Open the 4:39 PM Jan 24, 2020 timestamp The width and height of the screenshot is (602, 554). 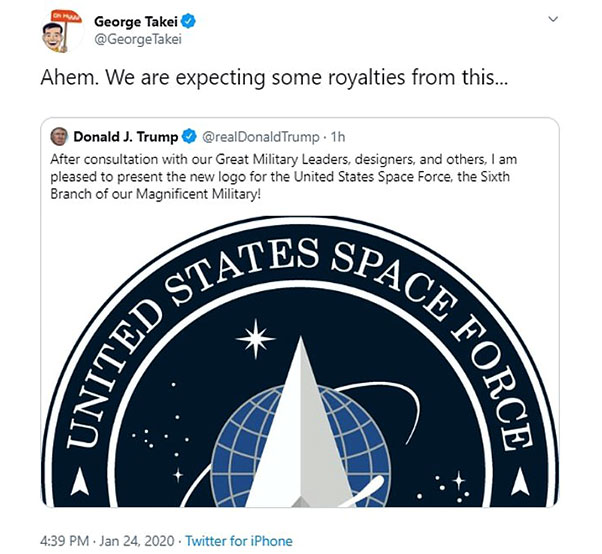107,541
